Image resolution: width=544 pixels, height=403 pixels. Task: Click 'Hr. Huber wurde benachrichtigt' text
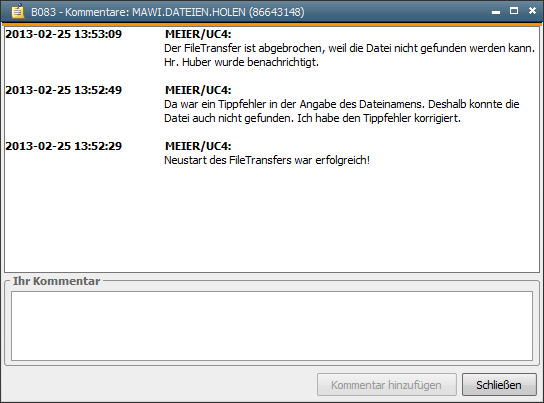(x=241, y=62)
